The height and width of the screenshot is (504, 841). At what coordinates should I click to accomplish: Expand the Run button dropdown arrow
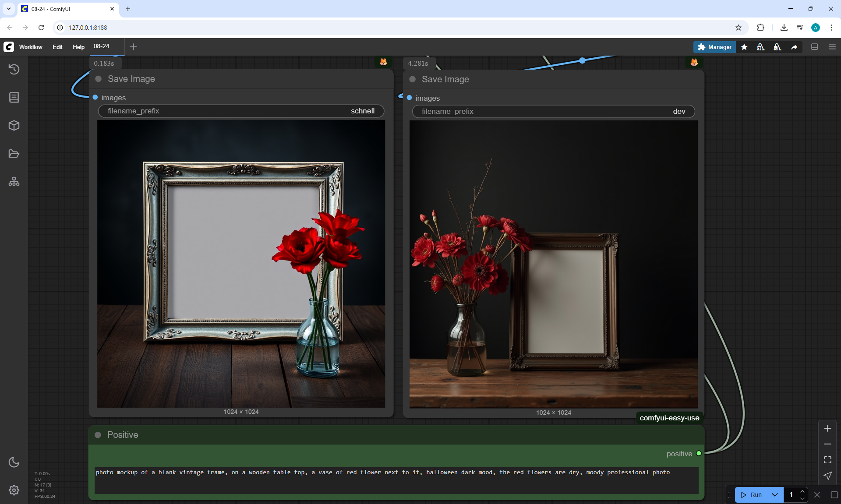click(x=774, y=495)
